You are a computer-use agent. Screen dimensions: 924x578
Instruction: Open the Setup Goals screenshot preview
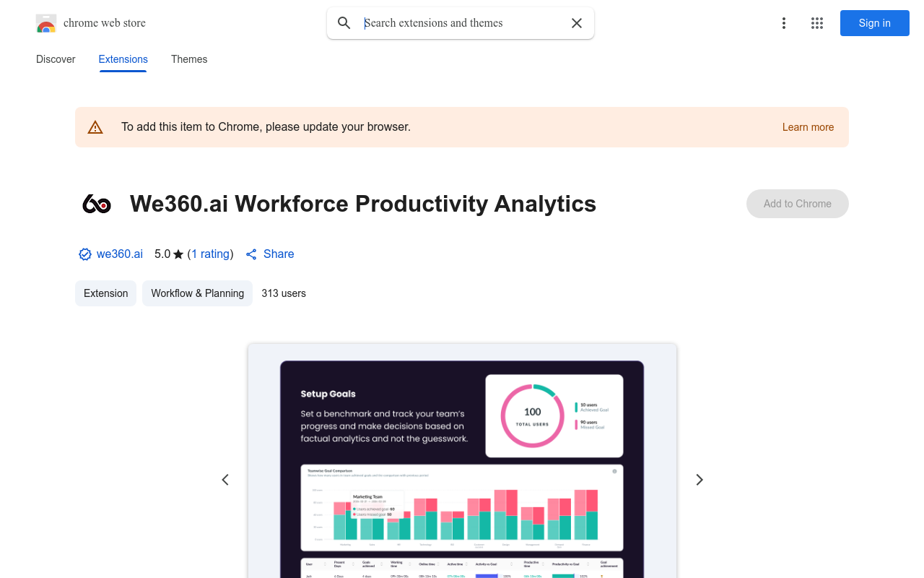(462, 461)
